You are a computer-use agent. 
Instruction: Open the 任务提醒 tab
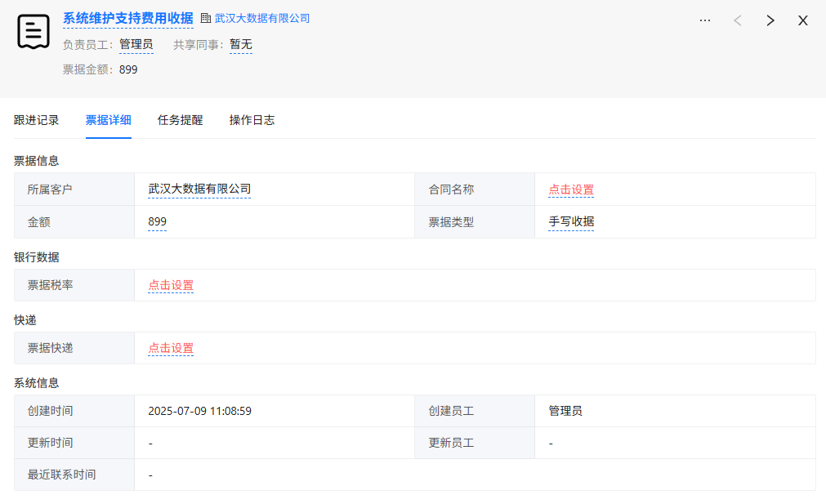point(181,120)
